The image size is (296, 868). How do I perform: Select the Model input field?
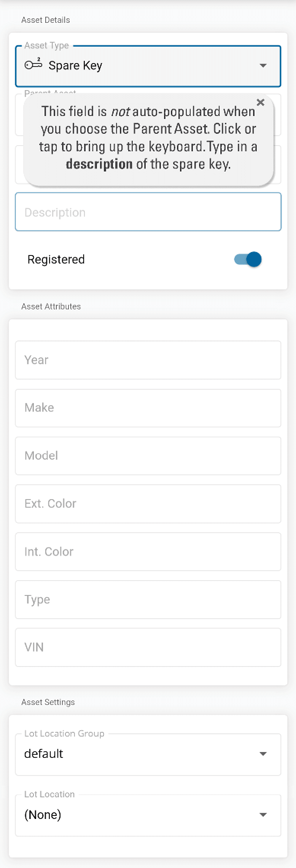pyautogui.click(x=148, y=456)
